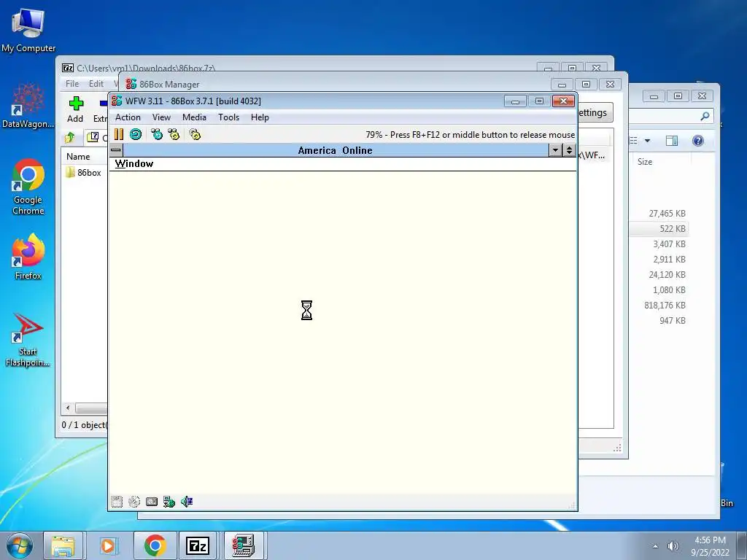Open Edit menu in 7-Zip window

point(96,84)
